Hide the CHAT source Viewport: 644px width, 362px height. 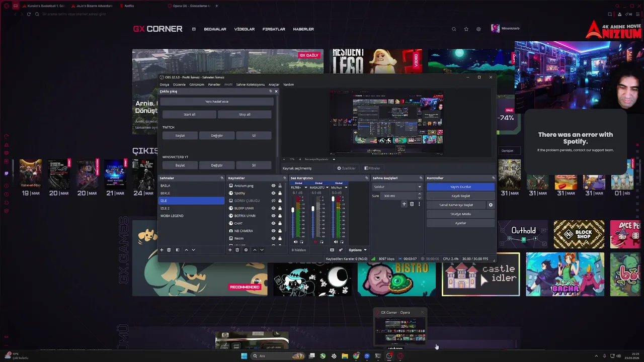[273, 223]
